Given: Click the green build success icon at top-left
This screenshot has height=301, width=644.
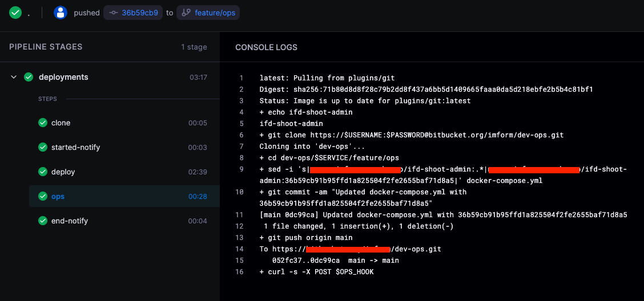Looking at the screenshot, I should [15, 13].
